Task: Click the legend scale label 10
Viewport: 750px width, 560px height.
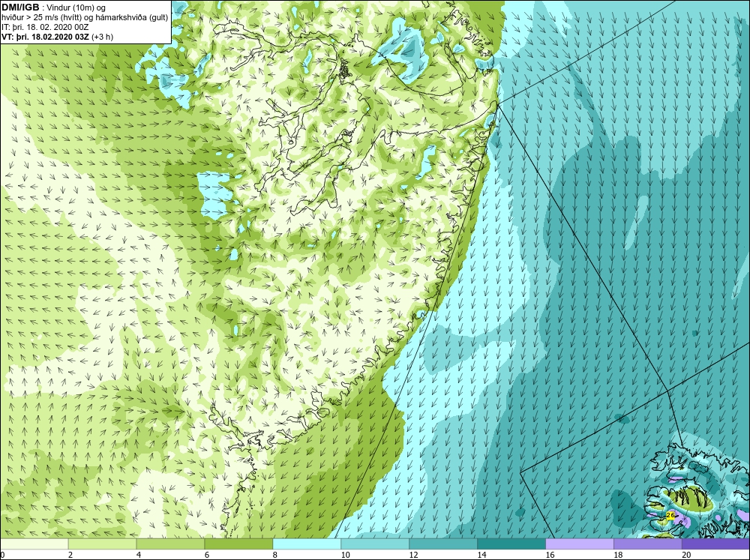Action: pos(345,555)
